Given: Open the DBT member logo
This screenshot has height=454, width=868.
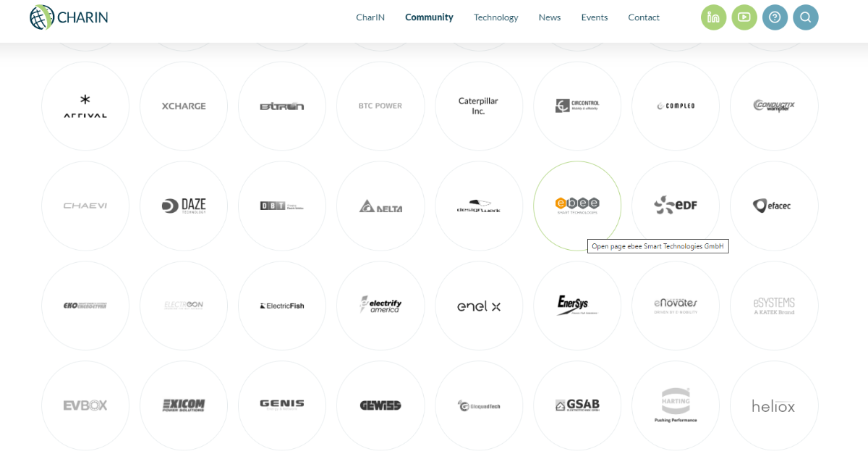Looking at the screenshot, I should tap(282, 206).
